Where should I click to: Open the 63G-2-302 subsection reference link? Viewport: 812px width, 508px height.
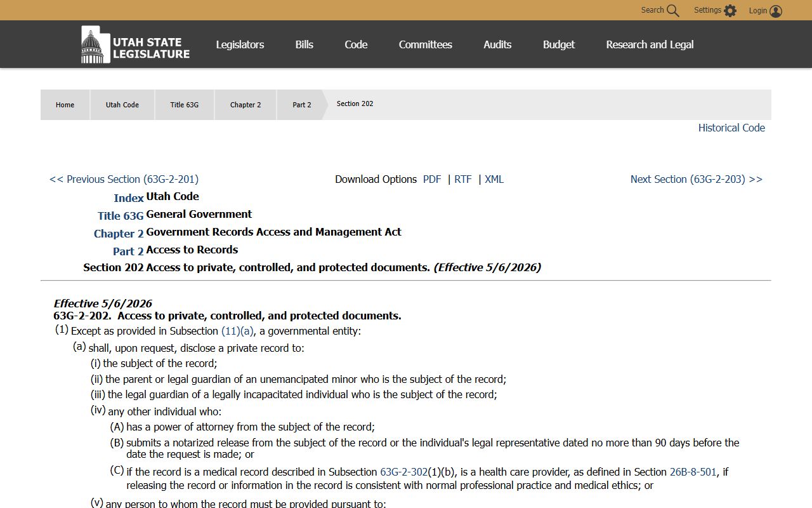click(x=404, y=472)
